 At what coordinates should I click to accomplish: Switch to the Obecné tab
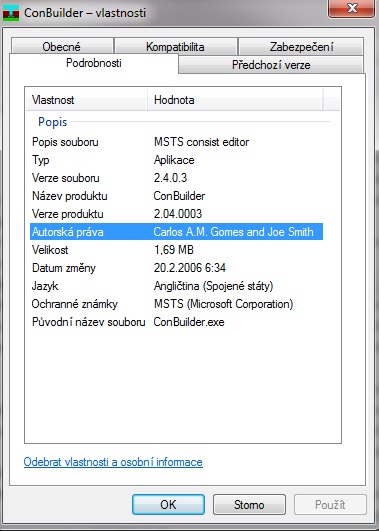point(62,47)
